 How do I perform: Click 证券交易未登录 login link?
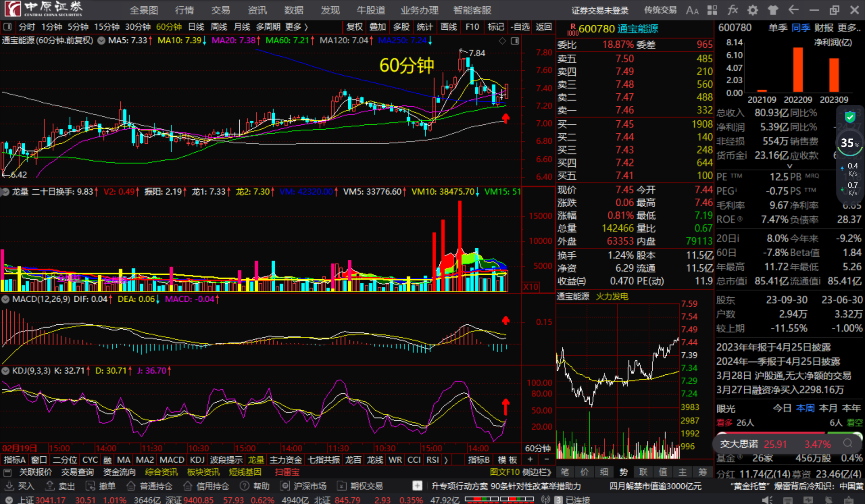600,10
